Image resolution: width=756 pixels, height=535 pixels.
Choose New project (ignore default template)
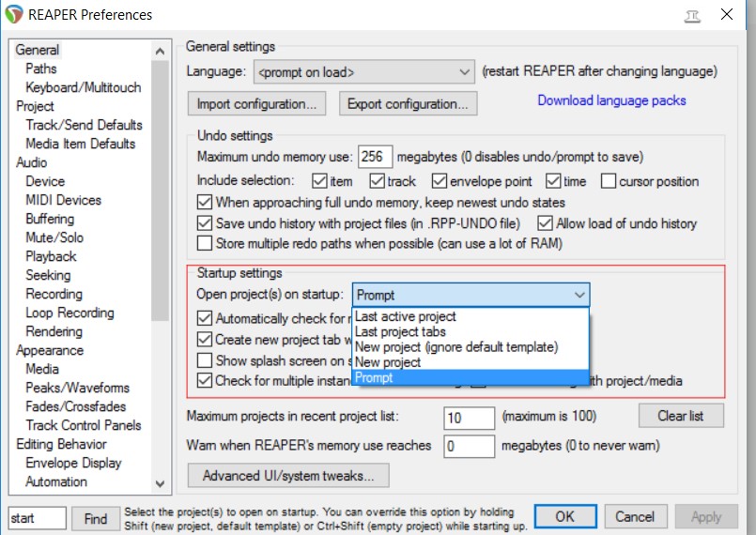click(471, 347)
